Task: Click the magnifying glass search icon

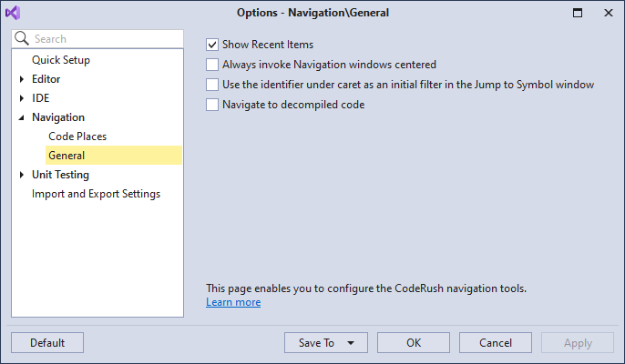Action: tap(22, 38)
